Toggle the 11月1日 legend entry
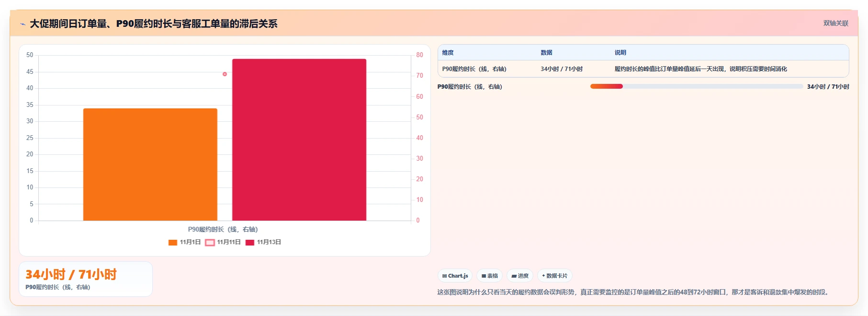The height and width of the screenshot is (316, 868). click(x=184, y=242)
